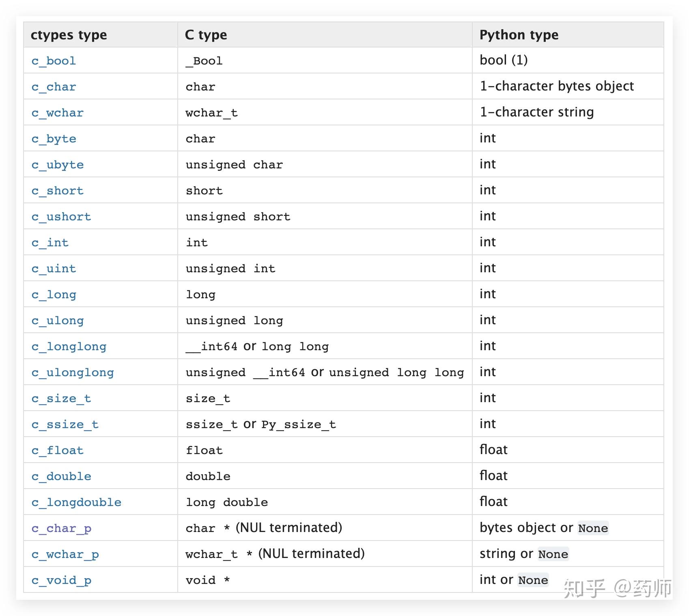
Task: Open the c_bool link
Action: pyautogui.click(x=54, y=61)
